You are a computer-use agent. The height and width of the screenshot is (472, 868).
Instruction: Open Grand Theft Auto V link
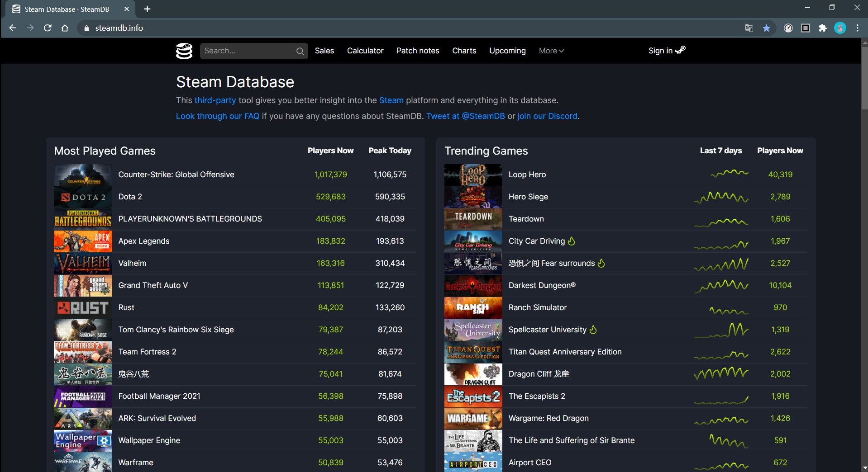[153, 285]
